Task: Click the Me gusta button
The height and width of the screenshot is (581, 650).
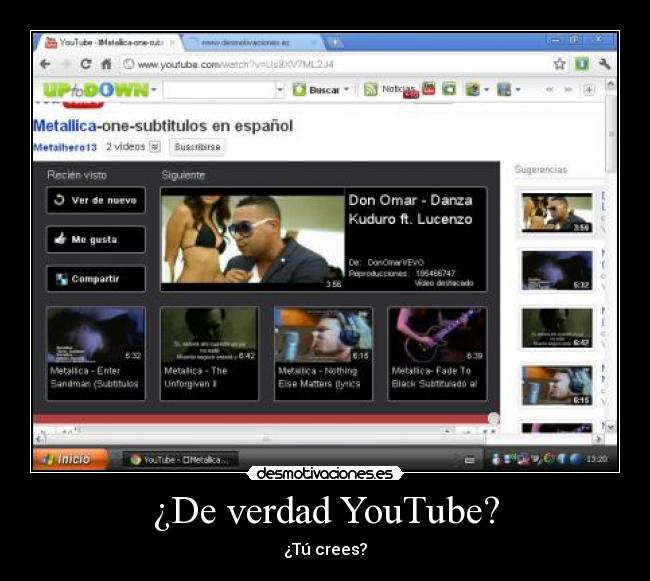Action: point(96,239)
